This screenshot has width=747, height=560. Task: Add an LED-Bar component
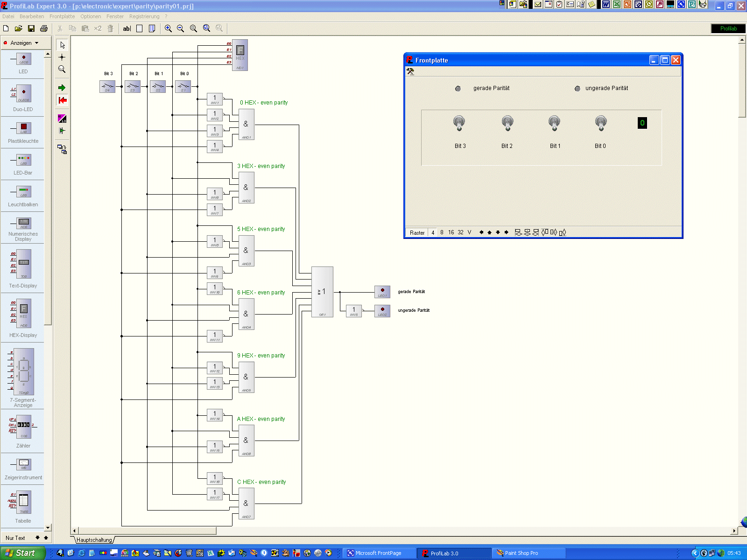point(23,165)
